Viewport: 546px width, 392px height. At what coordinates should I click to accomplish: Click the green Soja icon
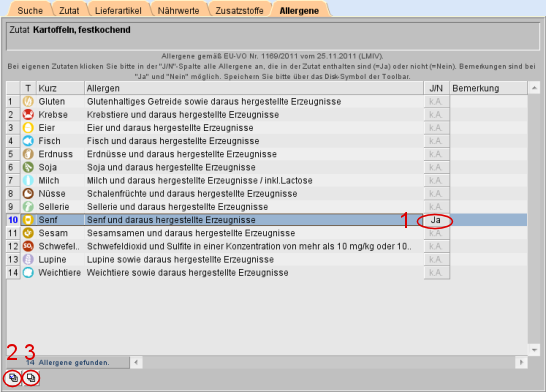[x=28, y=167]
